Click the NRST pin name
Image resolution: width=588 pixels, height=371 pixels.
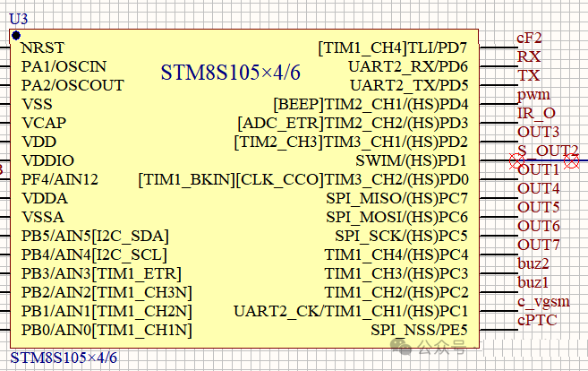point(43,47)
